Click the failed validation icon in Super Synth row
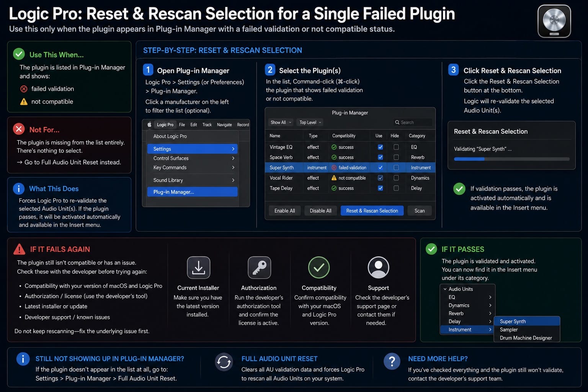Viewport: 588px width, 392px height. tap(334, 168)
